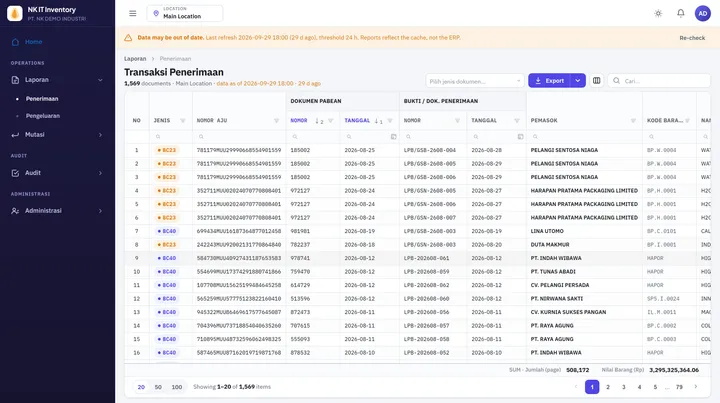The width and height of the screenshot is (720, 403).
Task: Go to page 2
Action: (x=608, y=387)
